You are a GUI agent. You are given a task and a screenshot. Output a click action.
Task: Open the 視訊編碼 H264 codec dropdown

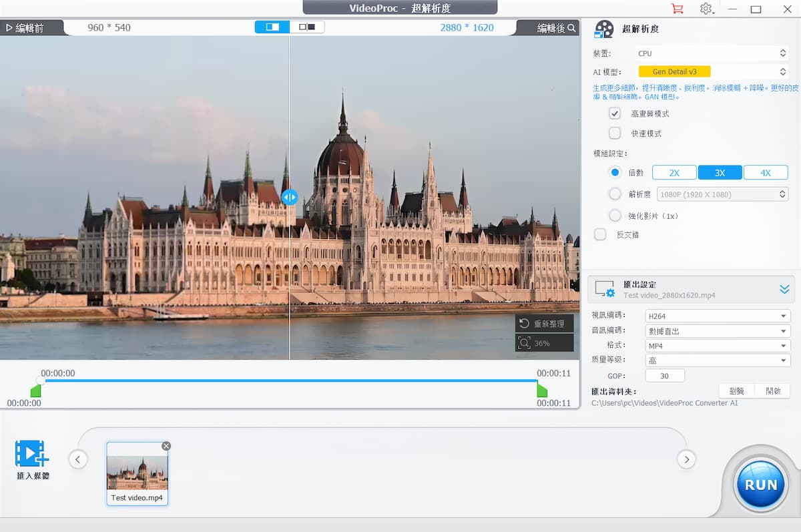point(718,315)
